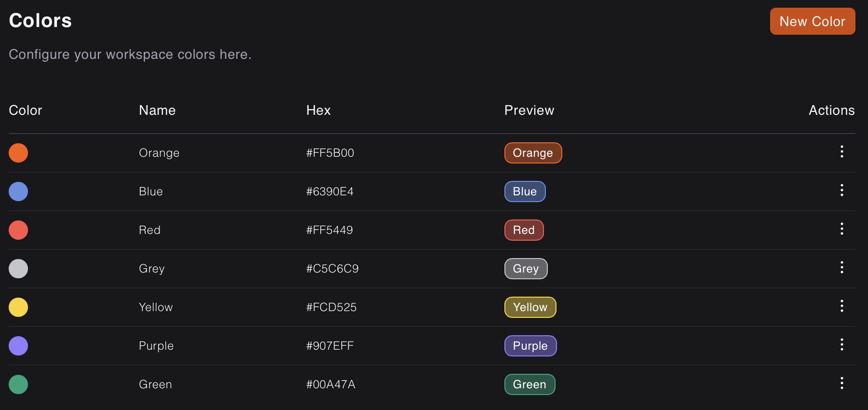Image resolution: width=868 pixels, height=410 pixels.
Task: Click the Orange preview badge
Action: tap(533, 153)
